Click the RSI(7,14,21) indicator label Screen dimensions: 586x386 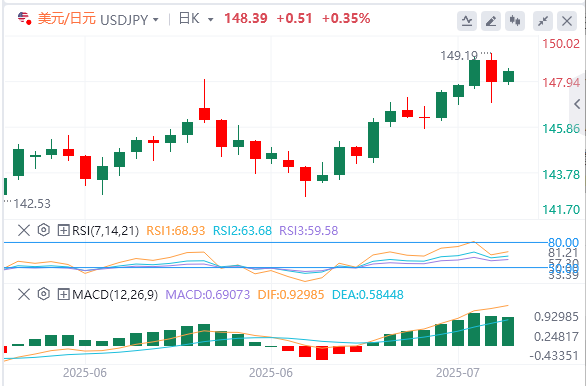pyautogui.click(x=105, y=231)
